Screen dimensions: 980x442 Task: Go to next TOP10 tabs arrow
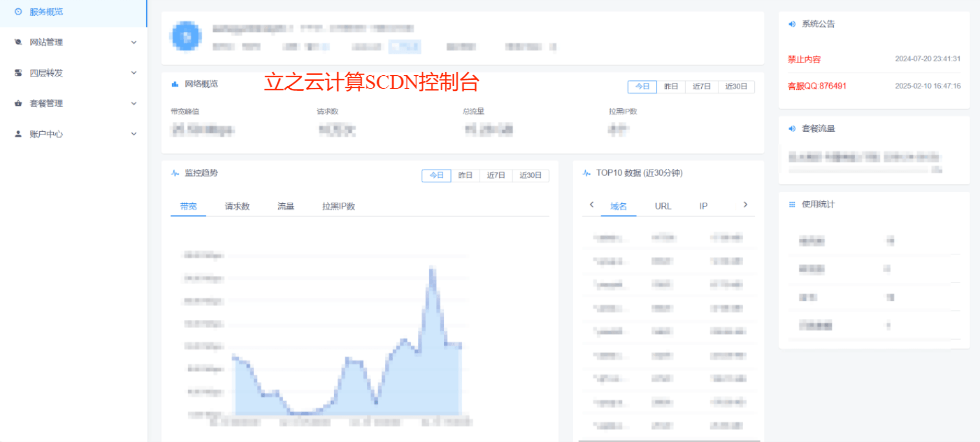coord(746,205)
